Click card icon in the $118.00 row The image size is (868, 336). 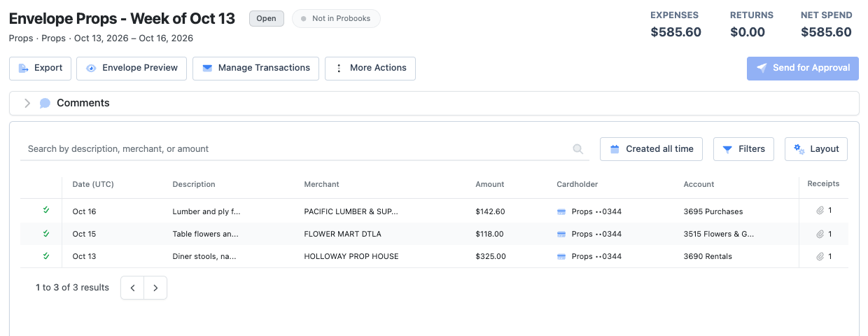561,234
